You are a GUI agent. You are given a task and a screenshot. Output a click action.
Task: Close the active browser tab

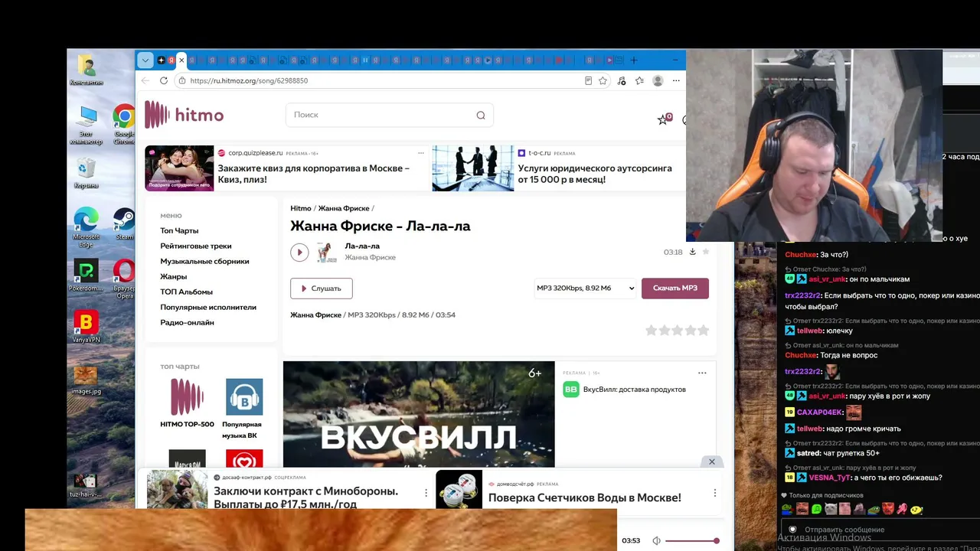[x=181, y=60]
